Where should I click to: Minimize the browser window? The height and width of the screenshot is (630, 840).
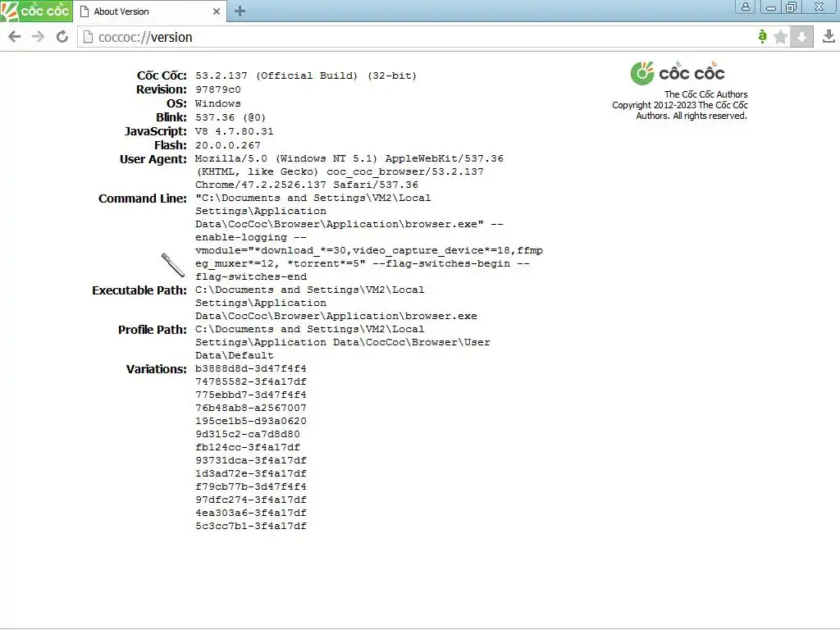(x=771, y=7)
